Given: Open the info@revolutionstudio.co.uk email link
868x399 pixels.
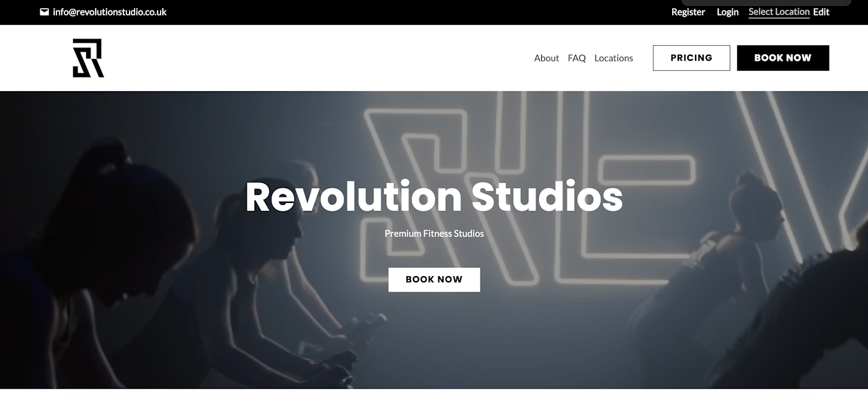Looking at the screenshot, I should (x=110, y=12).
